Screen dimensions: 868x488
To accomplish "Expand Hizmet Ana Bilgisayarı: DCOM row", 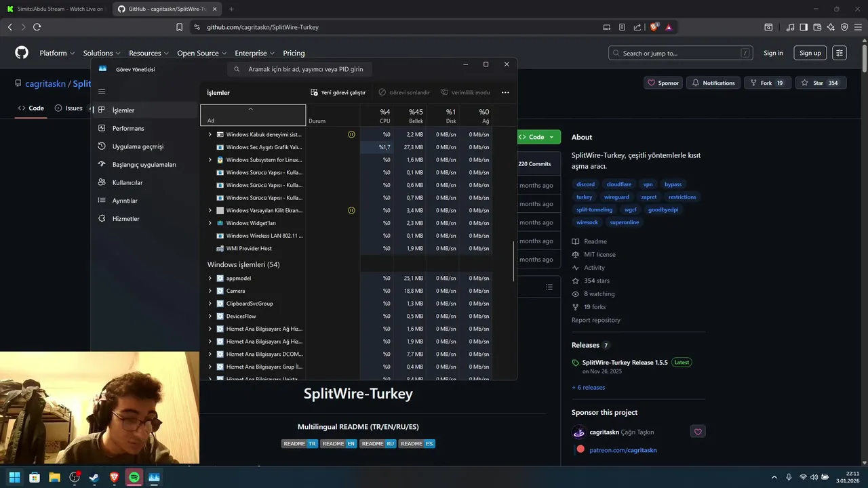I will 210,354.
